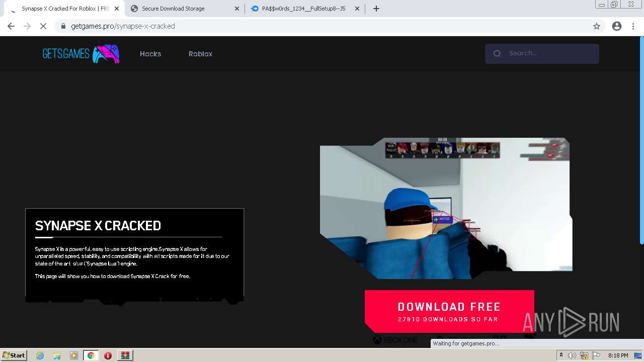The width and height of the screenshot is (644, 362).
Task: Click the 'This page will show you' sentence
Action: pos(112,276)
